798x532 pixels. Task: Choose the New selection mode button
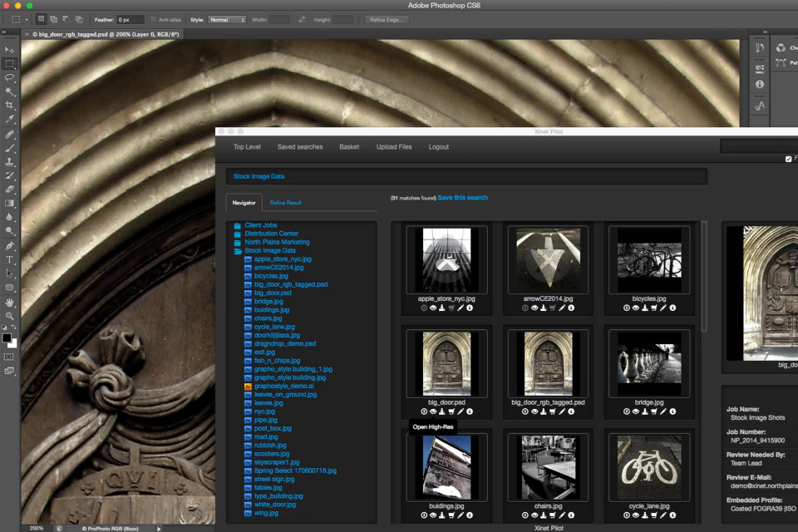click(42, 19)
